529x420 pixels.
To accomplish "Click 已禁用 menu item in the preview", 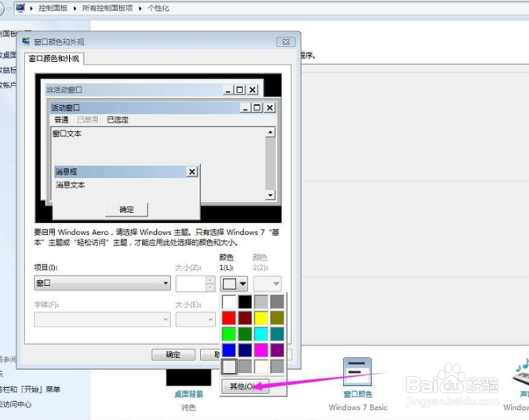I will pyautogui.click(x=88, y=120).
